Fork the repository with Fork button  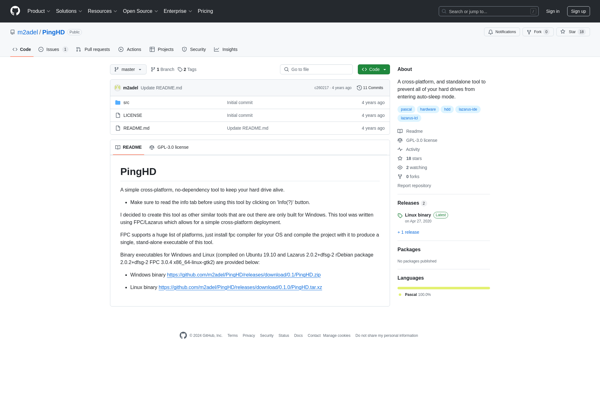click(x=538, y=32)
